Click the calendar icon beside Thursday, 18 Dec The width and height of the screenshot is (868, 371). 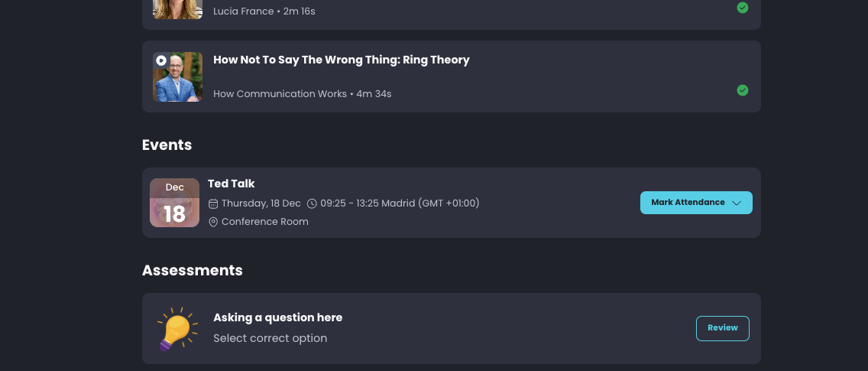click(x=213, y=203)
